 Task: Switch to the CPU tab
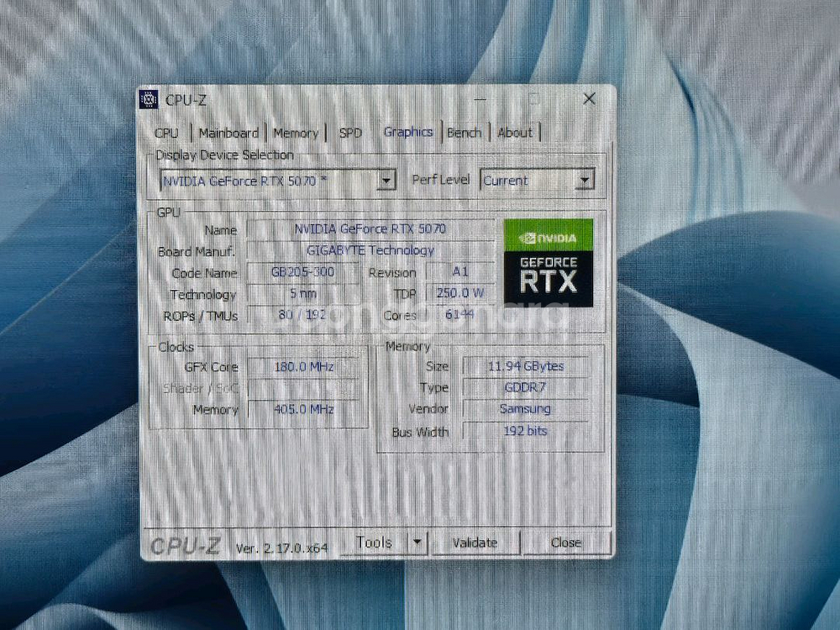pyautogui.click(x=166, y=133)
